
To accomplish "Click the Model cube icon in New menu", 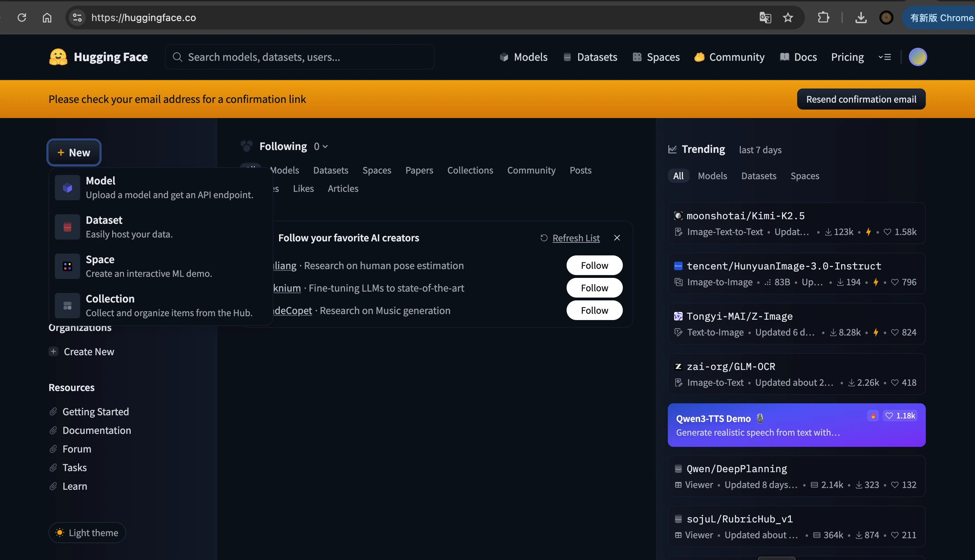I will (x=67, y=188).
